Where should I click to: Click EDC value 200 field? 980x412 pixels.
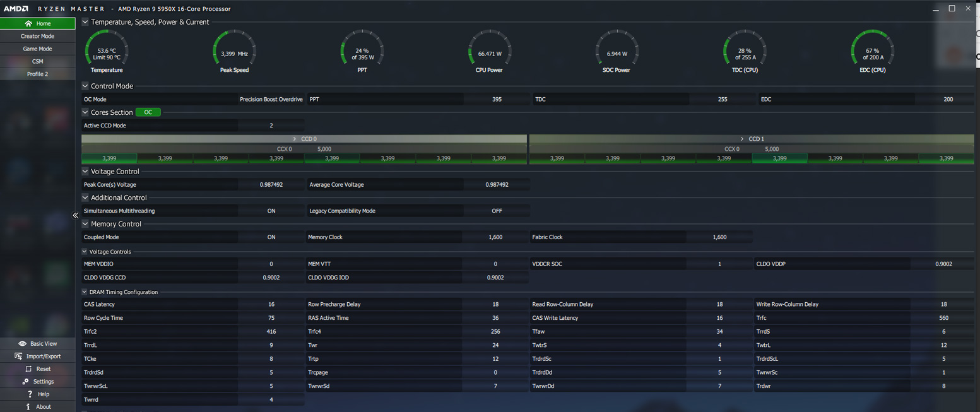pos(948,99)
